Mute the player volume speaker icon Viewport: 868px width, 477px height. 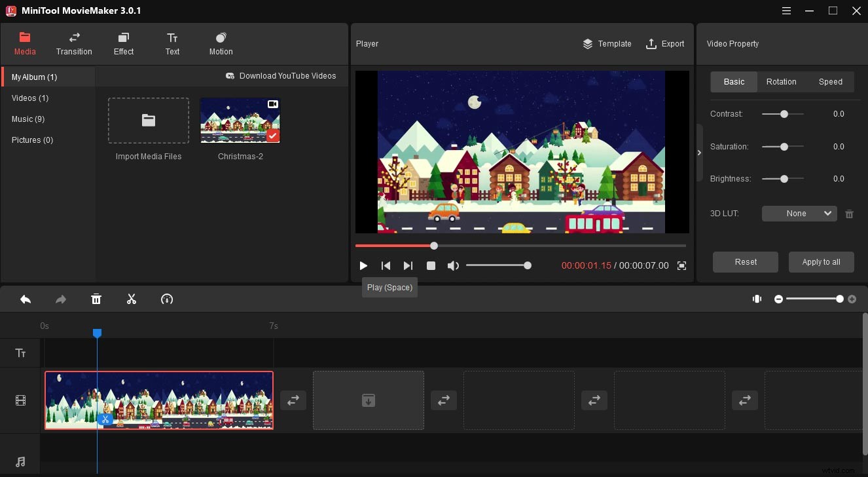click(452, 265)
